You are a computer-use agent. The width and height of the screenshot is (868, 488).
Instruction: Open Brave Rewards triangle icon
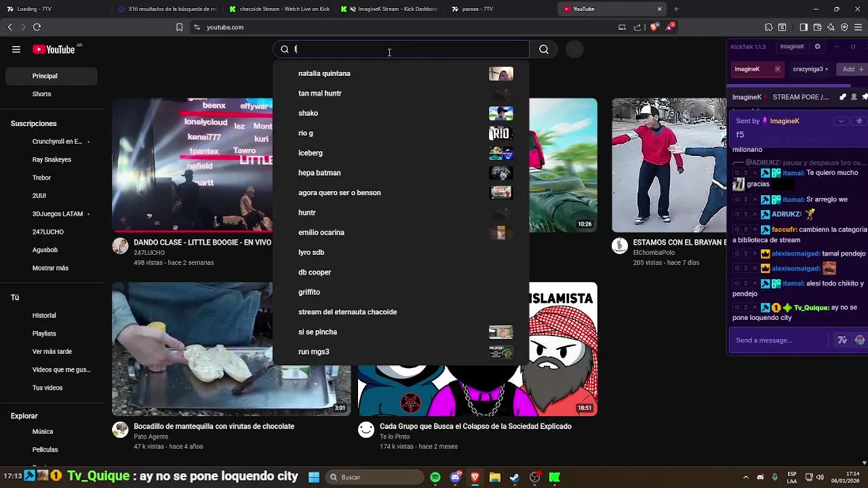pyautogui.click(x=671, y=27)
